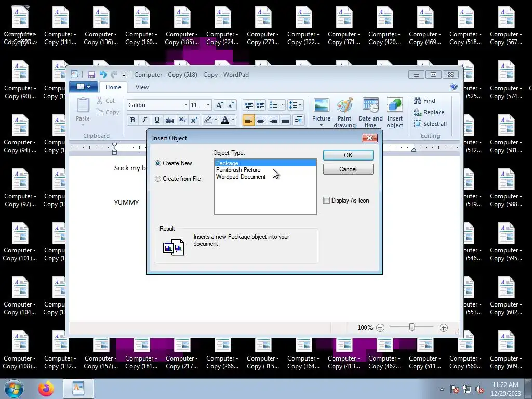
Task: Click the right indent marker on ruler
Action: pyautogui.click(x=414, y=149)
